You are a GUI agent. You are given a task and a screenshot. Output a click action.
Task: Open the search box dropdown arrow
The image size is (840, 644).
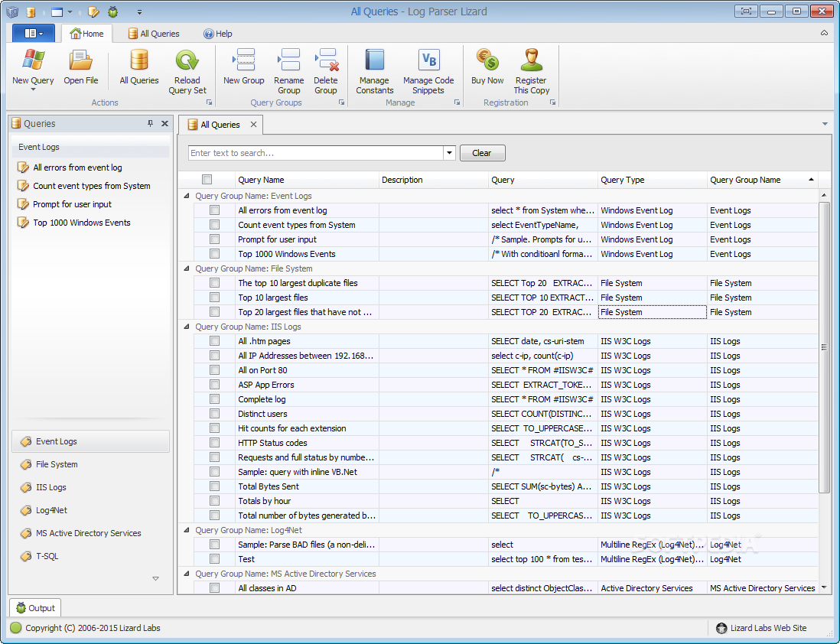click(449, 153)
